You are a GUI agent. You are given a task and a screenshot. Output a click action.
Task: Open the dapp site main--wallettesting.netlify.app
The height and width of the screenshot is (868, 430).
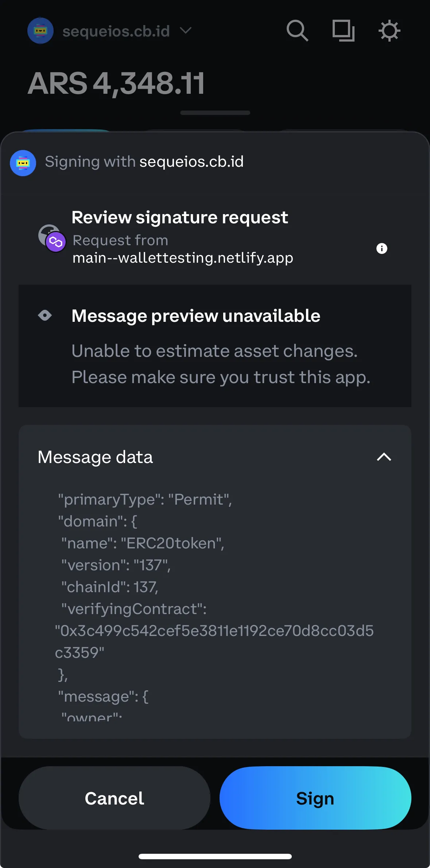pos(182,258)
